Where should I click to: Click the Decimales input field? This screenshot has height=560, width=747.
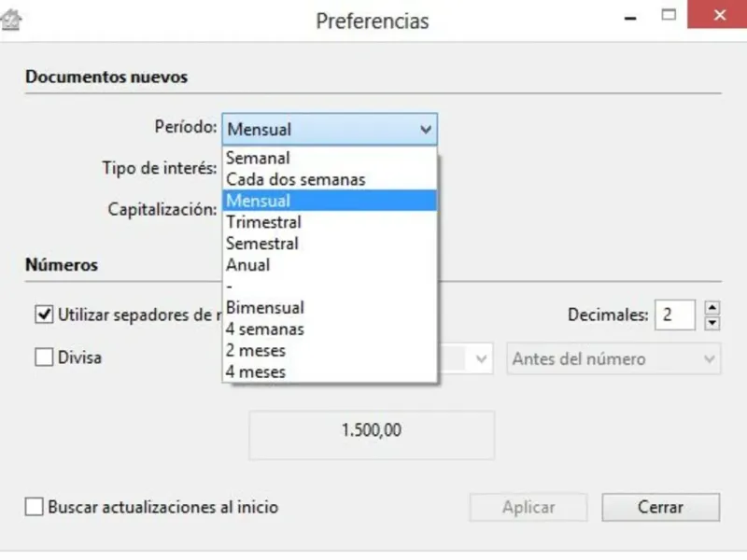click(x=674, y=315)
